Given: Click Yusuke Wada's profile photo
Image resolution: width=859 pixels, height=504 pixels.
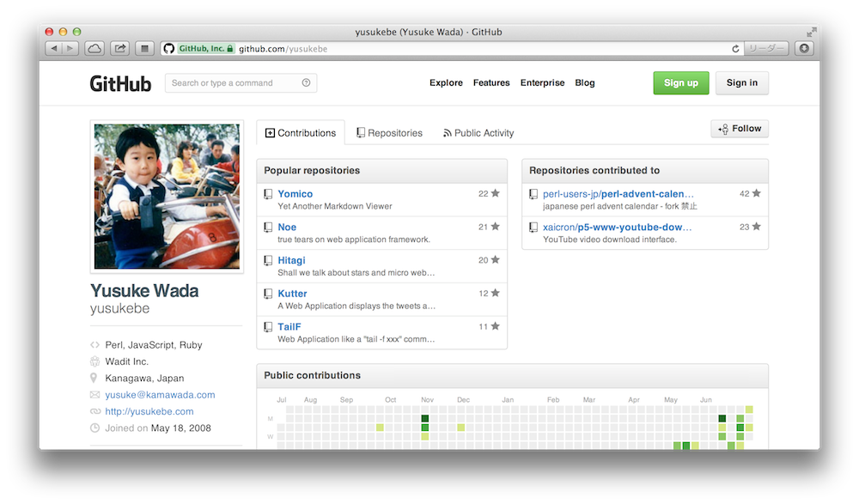Looking at the screenshot, I should tap(167, 196).
